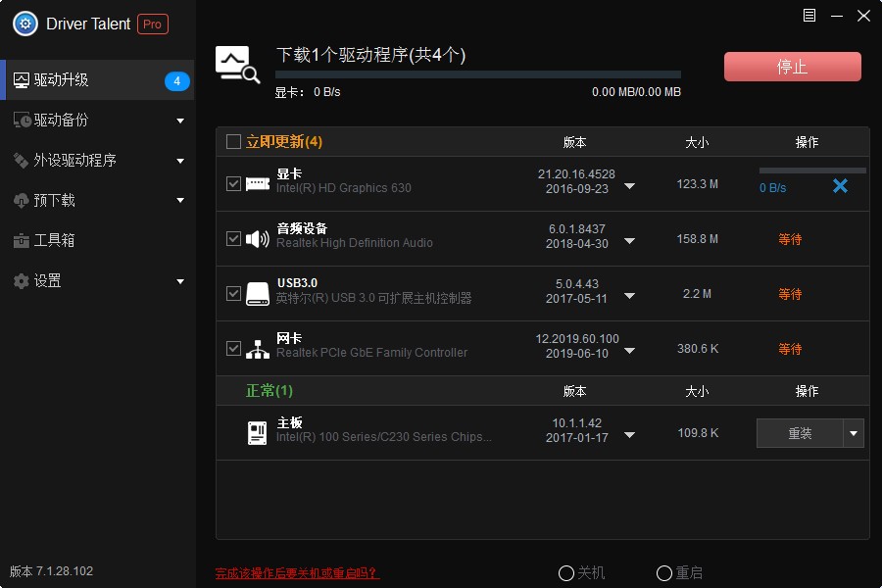
Task: Click the 109.8 K size value
Action: 698,433
